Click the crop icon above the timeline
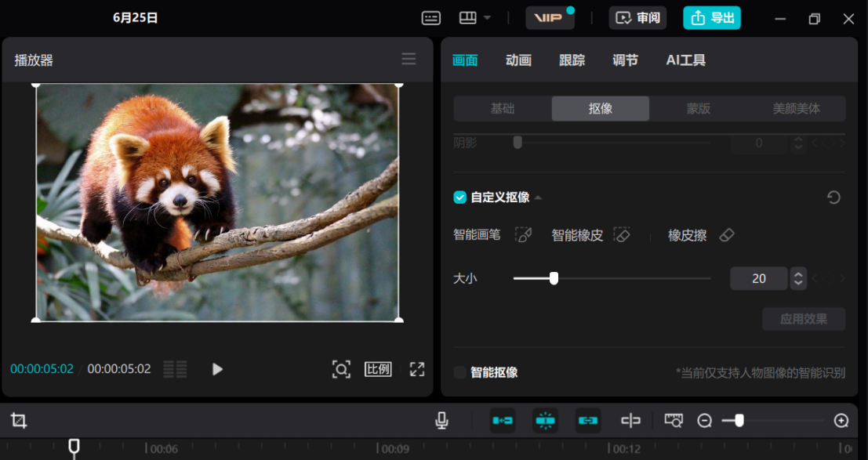The height and width of the screenshot is (460, 868). (19, 421)
